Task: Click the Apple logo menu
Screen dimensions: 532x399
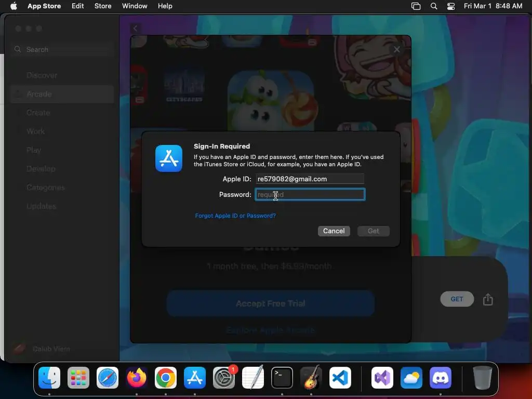Action: click(14, 6)
